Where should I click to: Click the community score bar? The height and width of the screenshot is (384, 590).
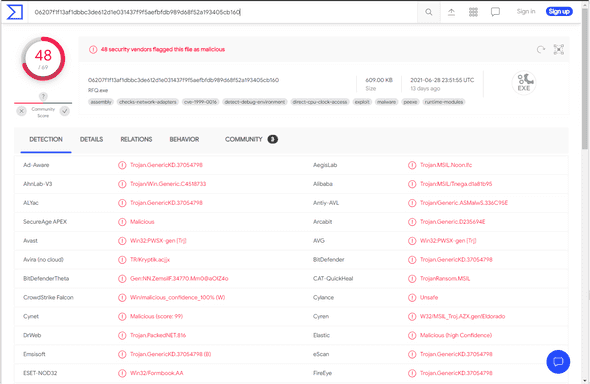coord(43,103)
